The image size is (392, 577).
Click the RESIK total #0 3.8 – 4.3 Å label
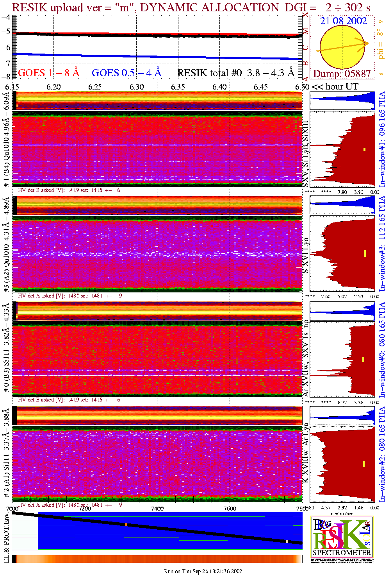point(236,73)
